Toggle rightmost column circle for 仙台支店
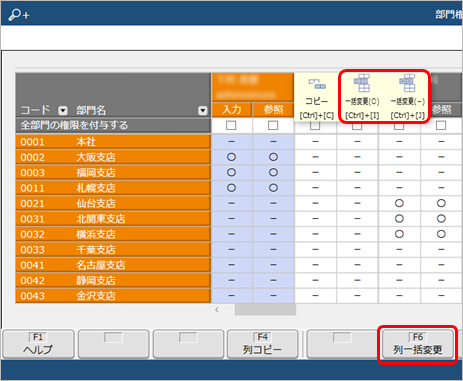463x381 pixels. pyautogui.click(x=441, y=203)
